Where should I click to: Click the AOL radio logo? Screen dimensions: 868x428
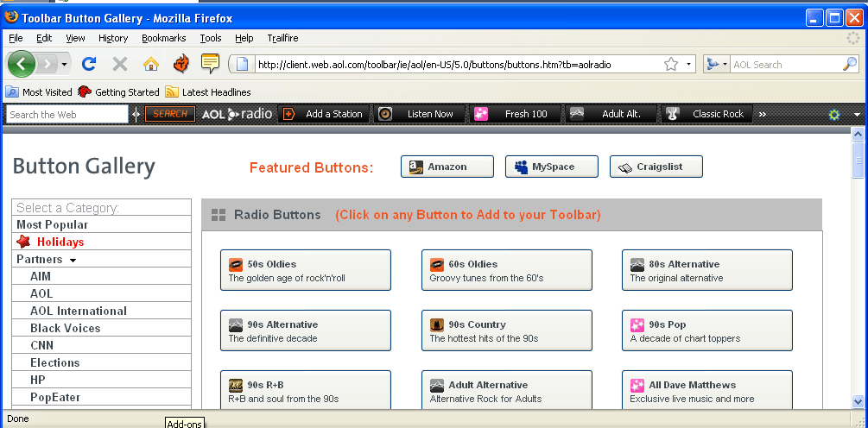pos(237,114)
